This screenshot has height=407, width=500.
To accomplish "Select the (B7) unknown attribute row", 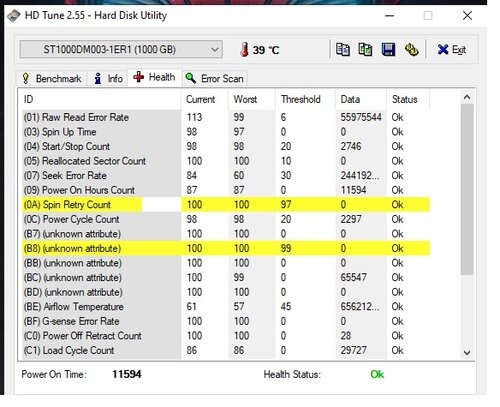I will (226, 234).
